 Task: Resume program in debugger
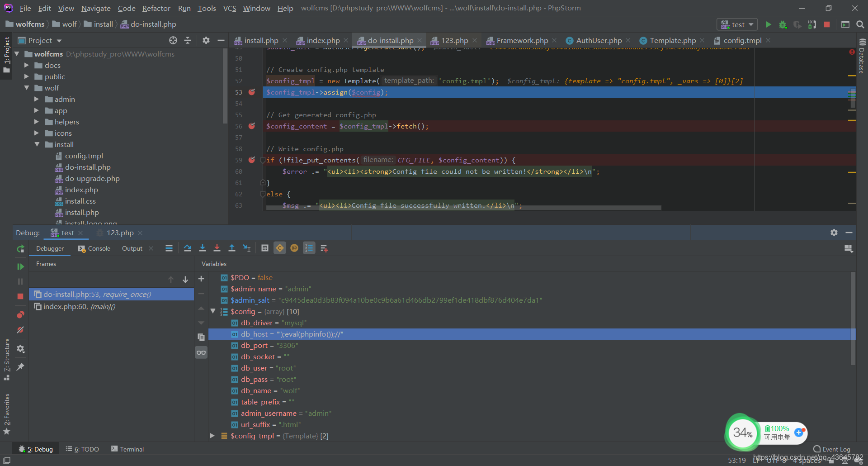click(20, 266)
